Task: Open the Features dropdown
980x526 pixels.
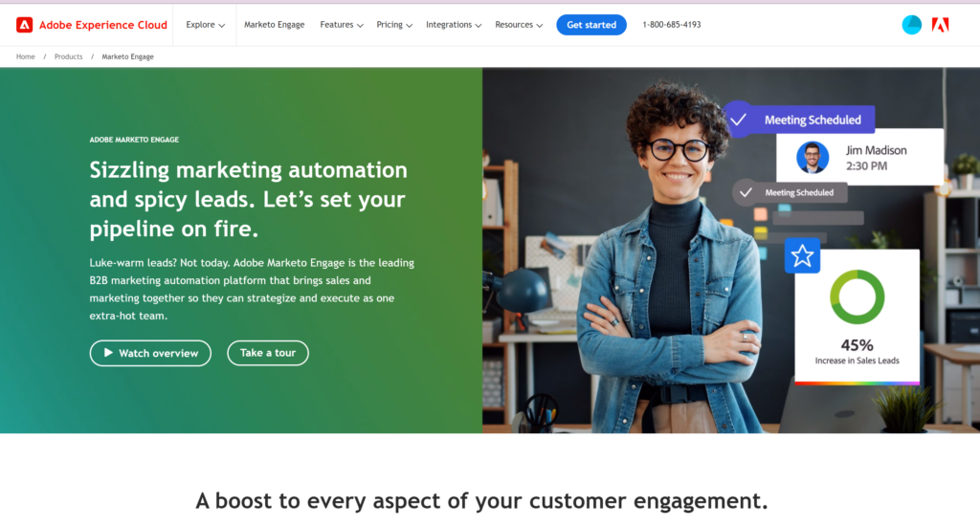Action: click(x=342, y=25)
